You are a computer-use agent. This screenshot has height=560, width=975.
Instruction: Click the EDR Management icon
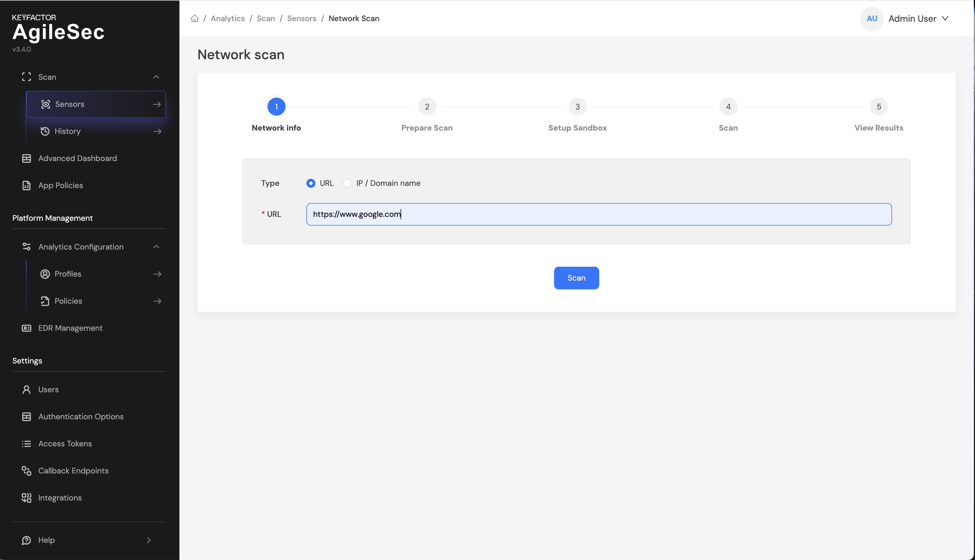coord(27,328)
